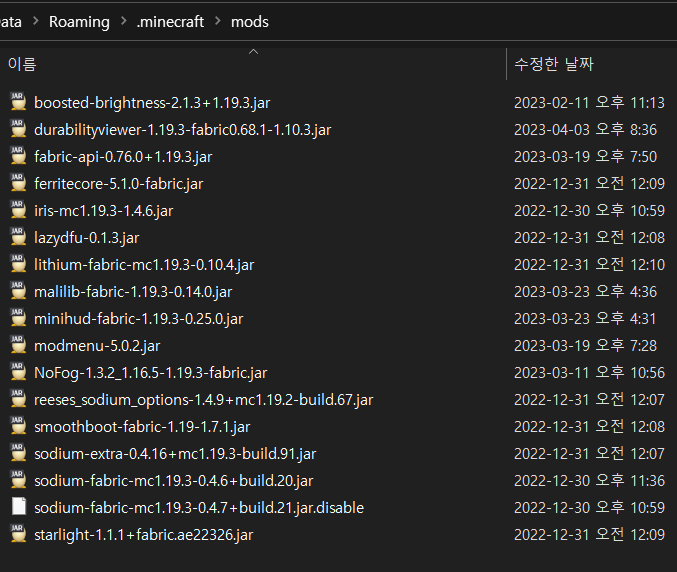Click date 2023-03-23 오후 4:31

point(585,319)
